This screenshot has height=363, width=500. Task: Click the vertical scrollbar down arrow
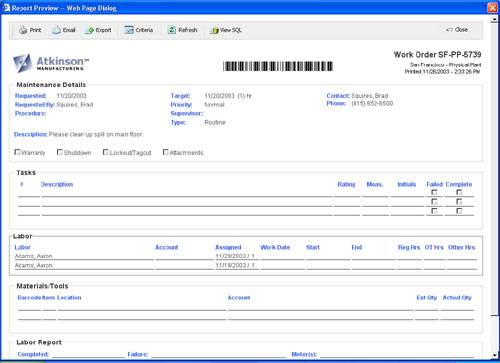tap(494, 356)
